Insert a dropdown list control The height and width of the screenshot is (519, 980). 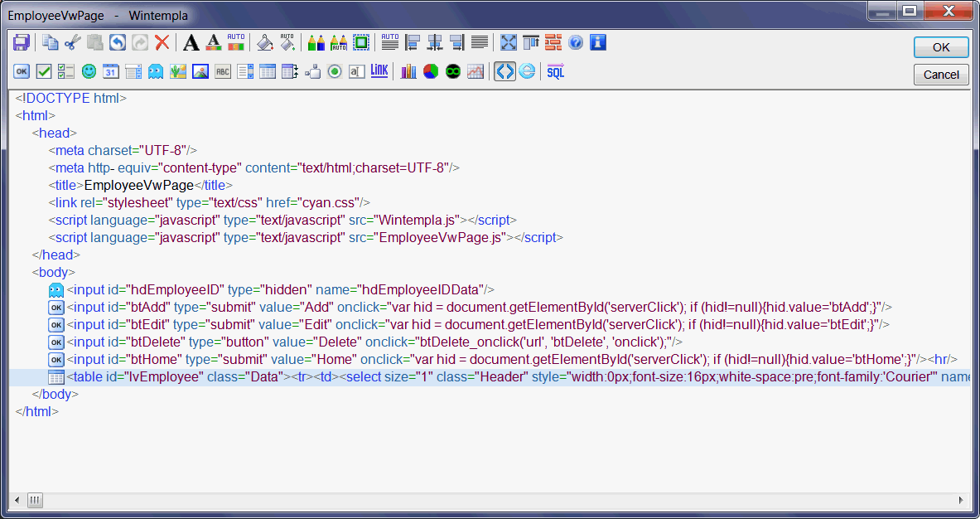[133, 72]
